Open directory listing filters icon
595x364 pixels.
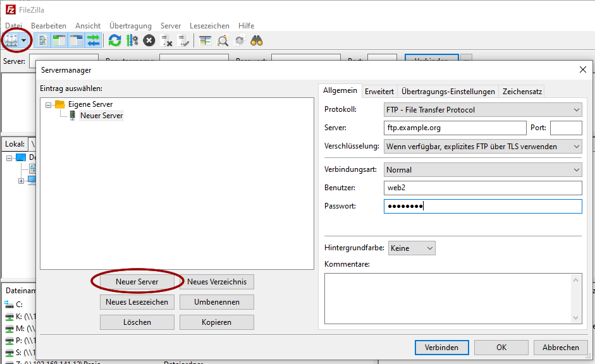point(205,40)
